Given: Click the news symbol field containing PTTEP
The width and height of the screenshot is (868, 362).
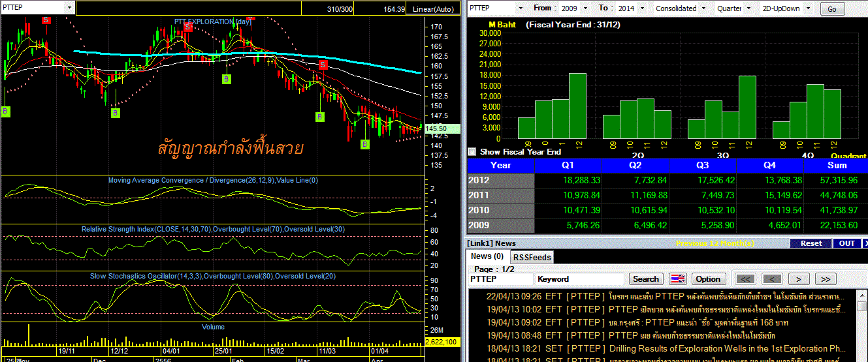Looking at the screenshot, I should tap(501, 279).
